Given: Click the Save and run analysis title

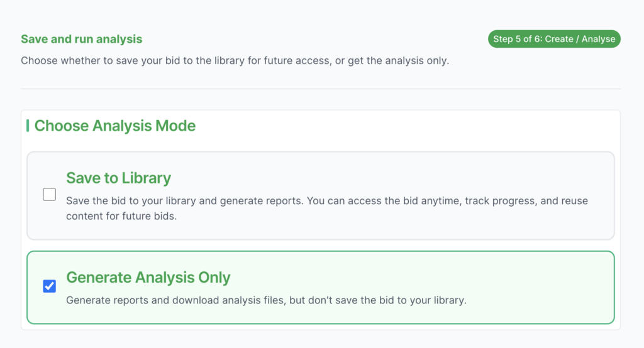Looking at the screenshot, I should 82,39.
